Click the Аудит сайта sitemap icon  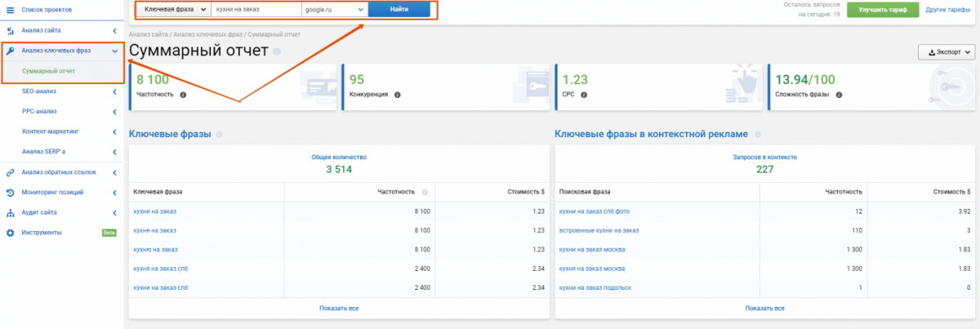[10, 213]
